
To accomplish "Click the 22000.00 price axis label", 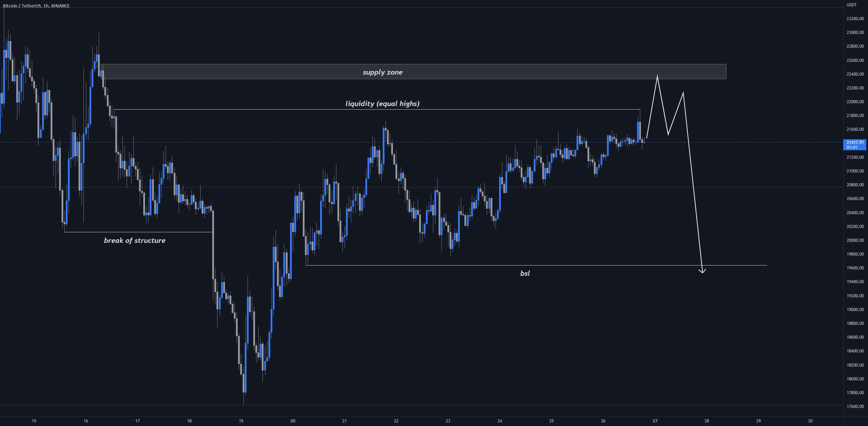I will click(855, 102).
